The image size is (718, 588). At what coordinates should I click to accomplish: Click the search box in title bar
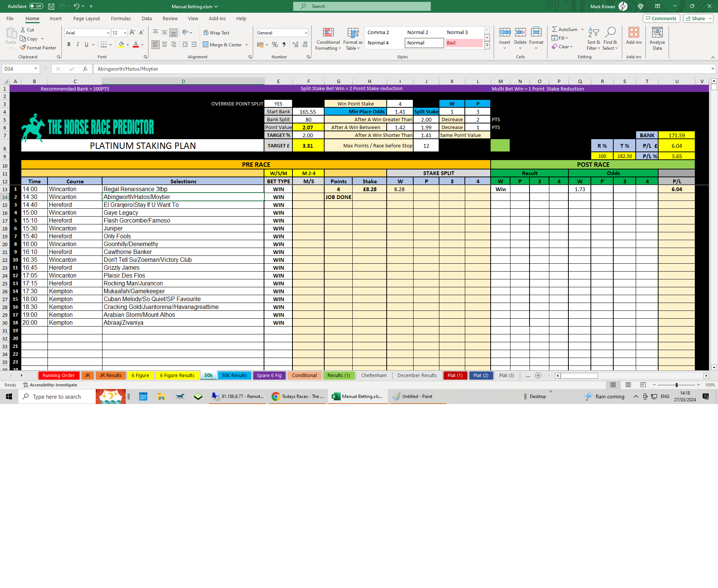(362, 6)
